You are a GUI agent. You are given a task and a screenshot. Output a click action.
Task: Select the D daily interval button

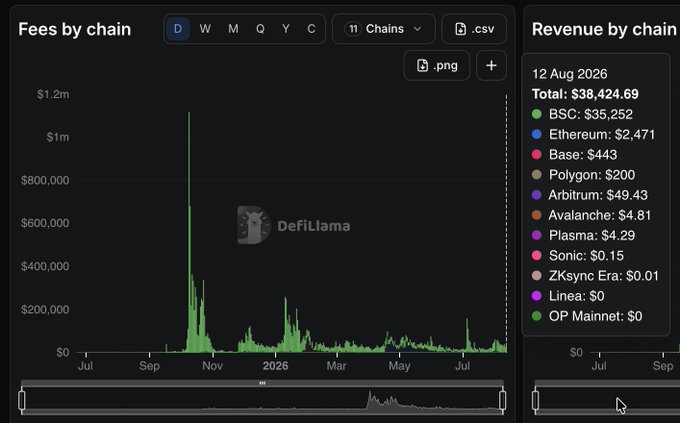[178, 29]
